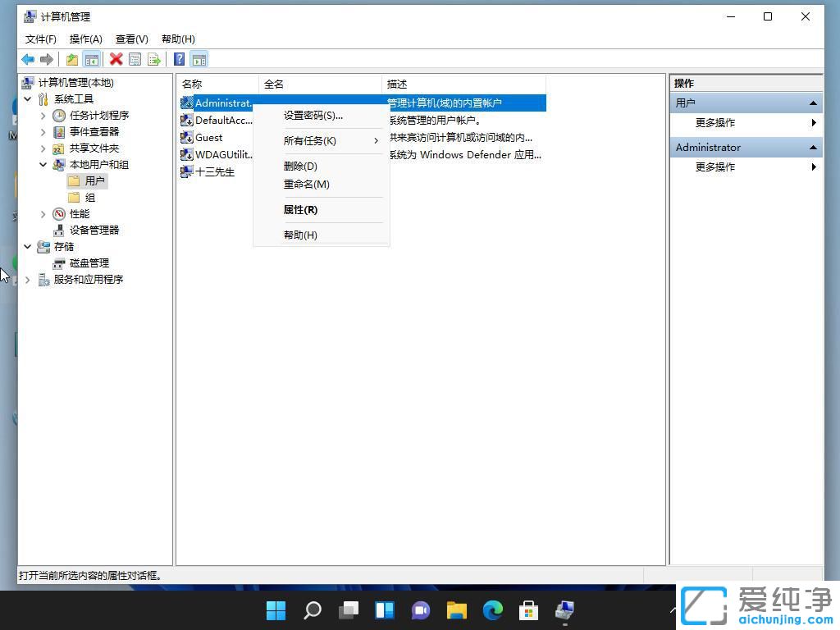Click the Forward navigation arrow in toolbar
Viewport: 840px width, 630px height.
point(47,58)
